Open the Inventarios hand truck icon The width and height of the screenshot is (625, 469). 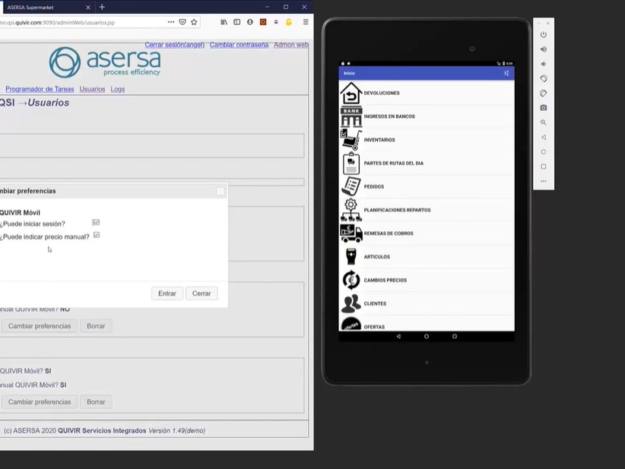pos(350,140)
